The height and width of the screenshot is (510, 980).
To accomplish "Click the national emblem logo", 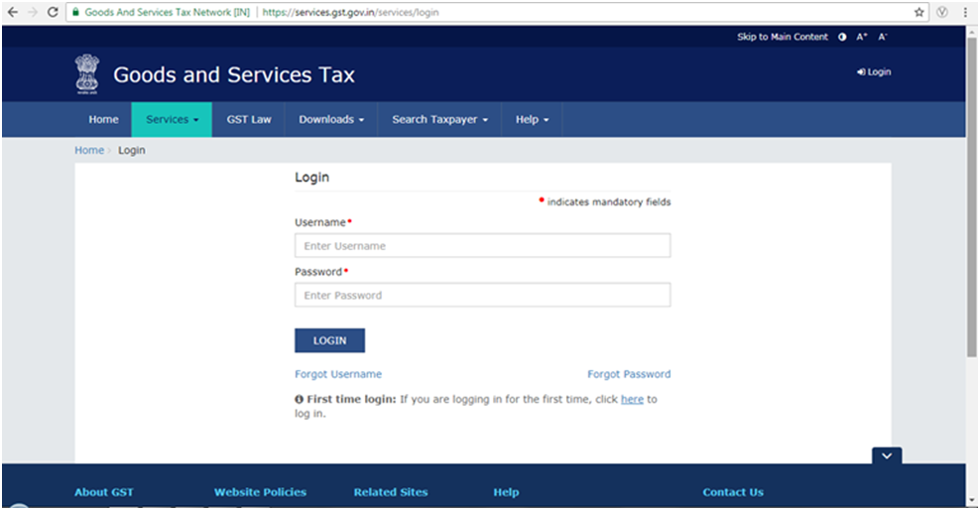I will click(87, 73).
